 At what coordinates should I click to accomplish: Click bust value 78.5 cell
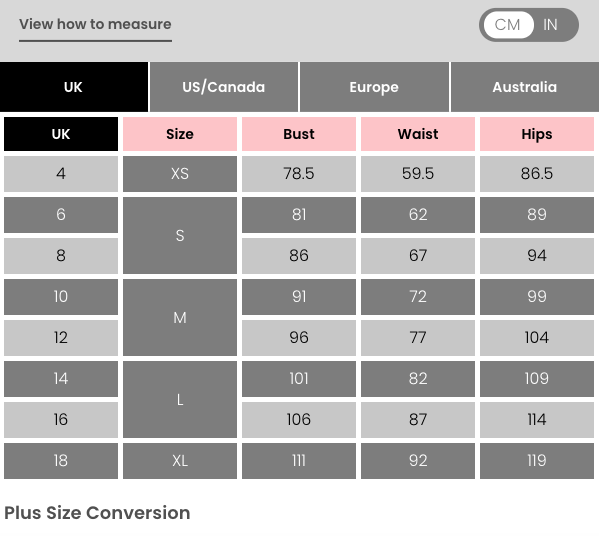[x=299, y=174]
